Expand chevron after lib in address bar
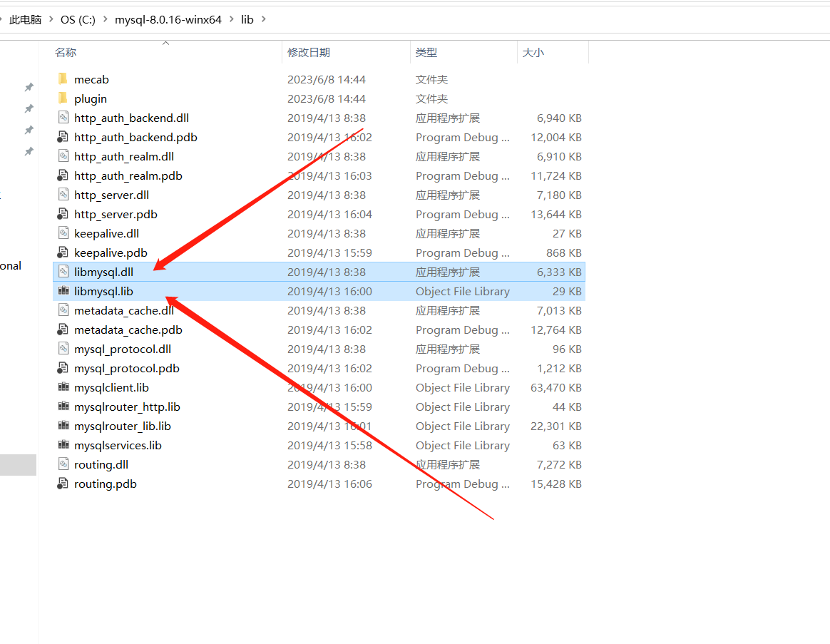The image size is (830, 644). tap(264, 19)
